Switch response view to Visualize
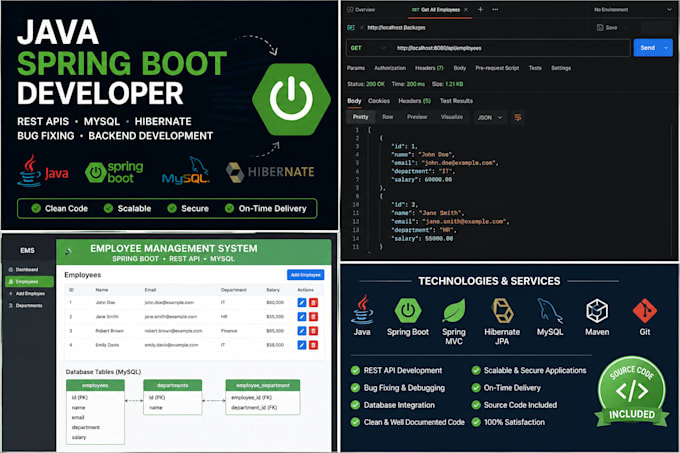This screenshot has width=680, height=453. [451, 117]
